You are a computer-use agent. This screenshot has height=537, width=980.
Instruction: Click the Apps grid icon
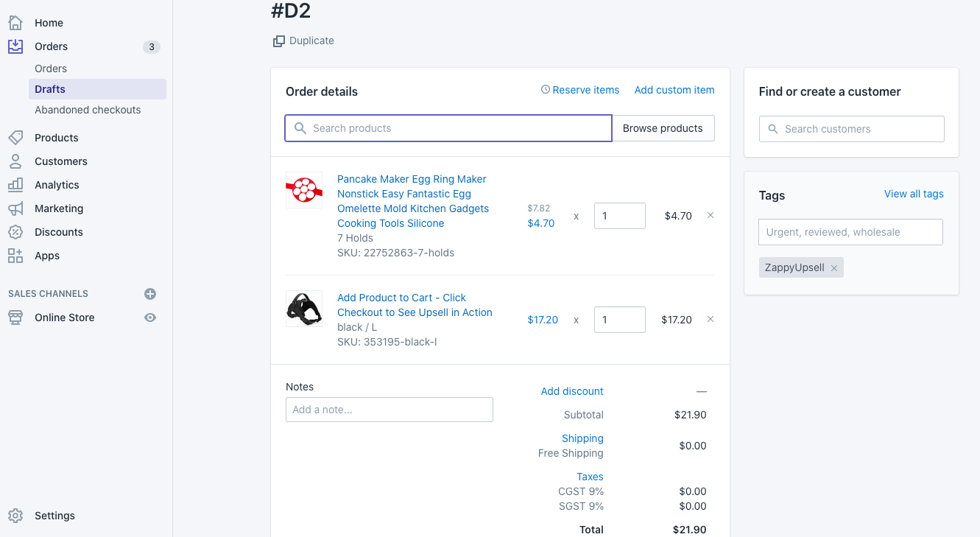(15, 256)
